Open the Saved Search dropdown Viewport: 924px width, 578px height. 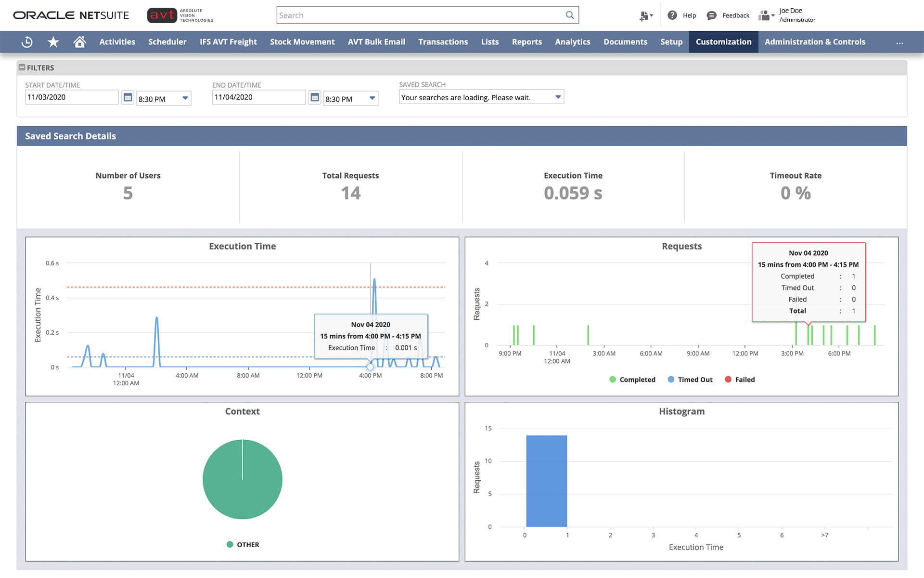coord(558,97)
